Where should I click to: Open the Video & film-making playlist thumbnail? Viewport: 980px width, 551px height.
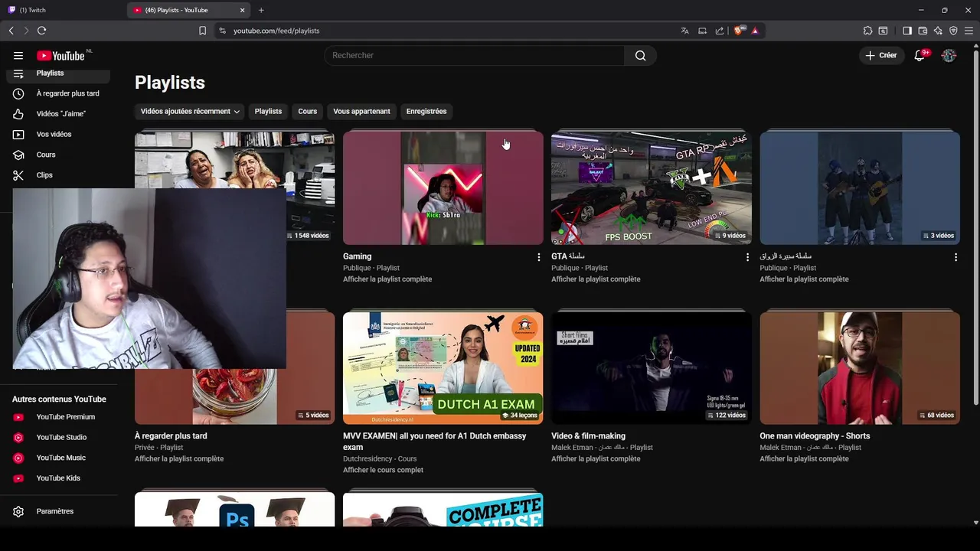coord(652,368)
